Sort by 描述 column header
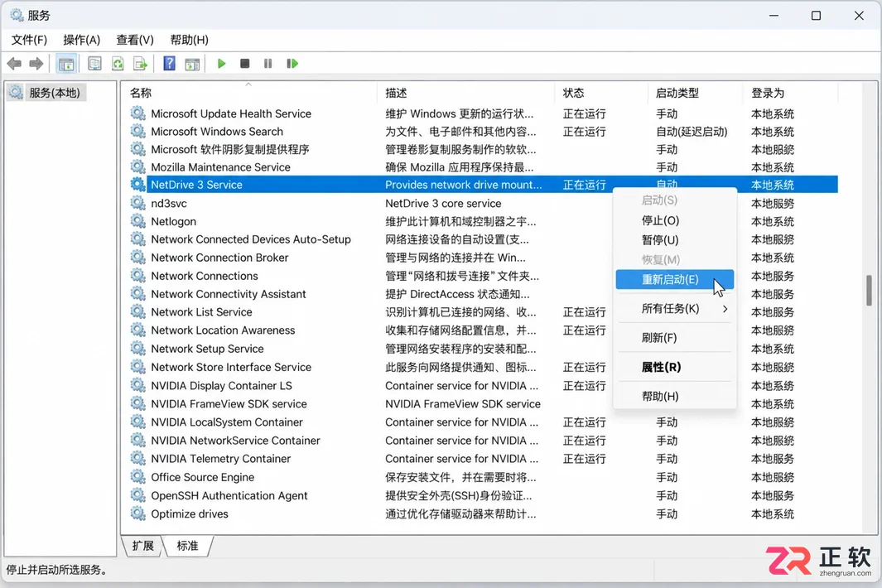 (465, 93)
